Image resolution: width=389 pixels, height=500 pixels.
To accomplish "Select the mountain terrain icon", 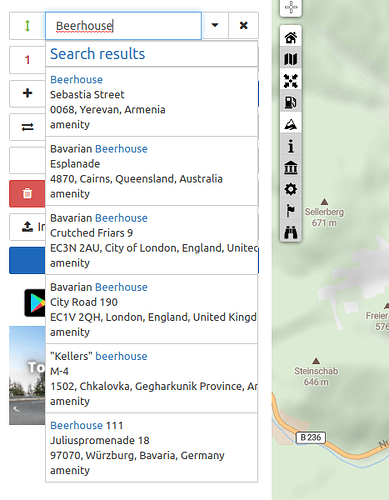I will [291, 124].
